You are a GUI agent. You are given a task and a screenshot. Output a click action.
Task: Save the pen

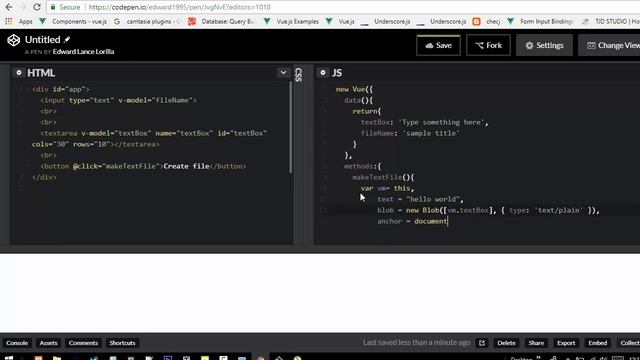(x=438, y=45)
